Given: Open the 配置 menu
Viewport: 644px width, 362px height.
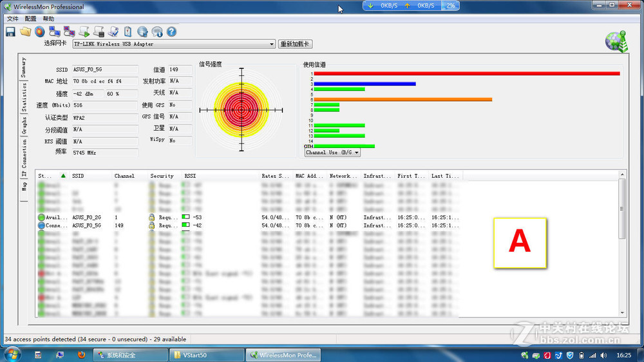Looking at the screenshot, I should point(30,19).
